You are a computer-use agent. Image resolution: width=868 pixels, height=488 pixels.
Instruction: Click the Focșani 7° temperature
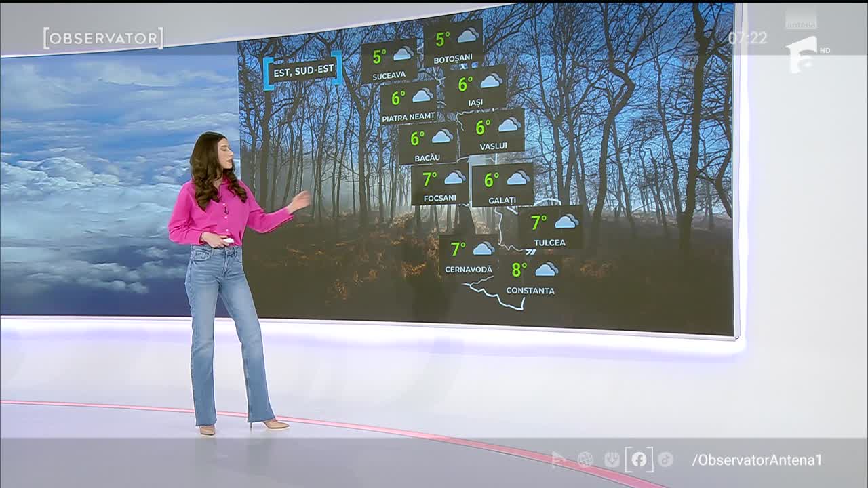pos(430,179)
